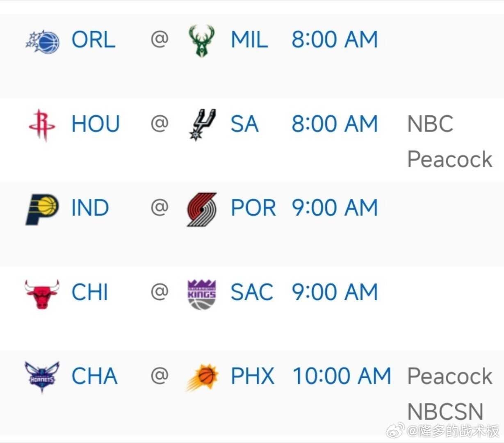Viewport: 504px width, 443px height.
Task: Open the Charlotte Hornets logo
Action: tap(42, 377)
